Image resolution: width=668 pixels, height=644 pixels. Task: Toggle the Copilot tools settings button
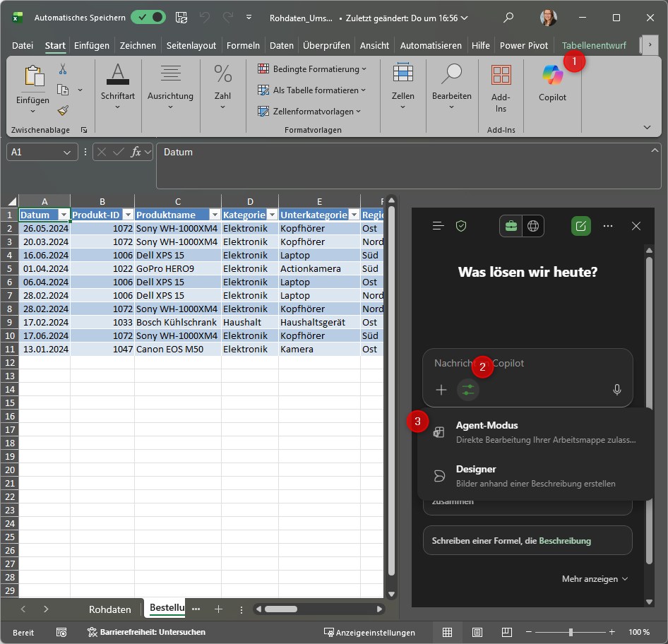coord(467,390)
